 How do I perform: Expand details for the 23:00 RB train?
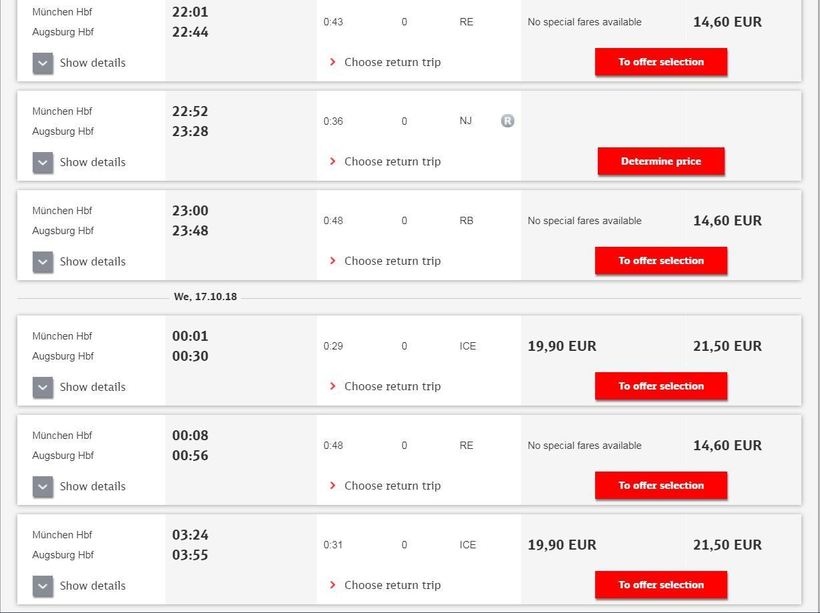coord(43,262)
